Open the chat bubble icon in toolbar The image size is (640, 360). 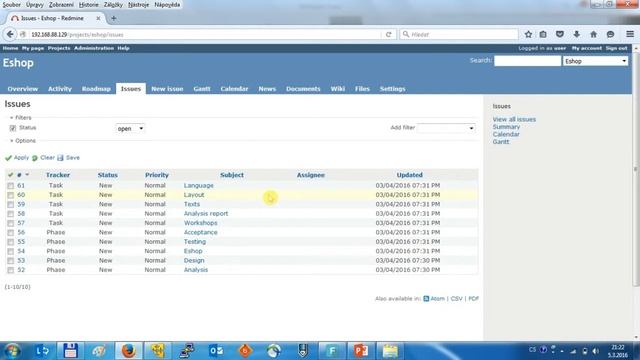(610, 34)
